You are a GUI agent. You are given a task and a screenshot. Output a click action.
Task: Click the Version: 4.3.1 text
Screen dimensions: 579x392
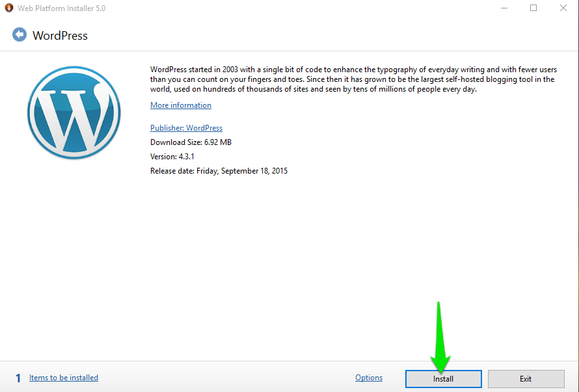[x=172, y=157]
